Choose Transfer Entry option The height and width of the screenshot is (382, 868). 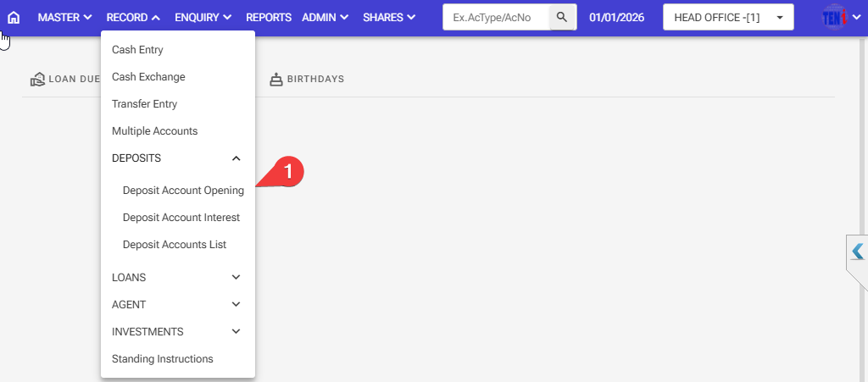pyautogui.click(x=144, y=104)
